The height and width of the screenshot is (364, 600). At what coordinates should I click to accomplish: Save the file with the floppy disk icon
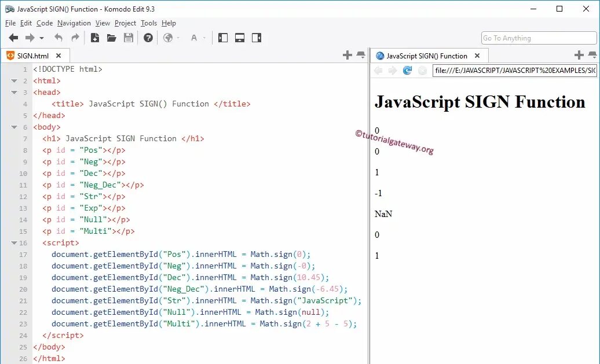tap(129, 38)
